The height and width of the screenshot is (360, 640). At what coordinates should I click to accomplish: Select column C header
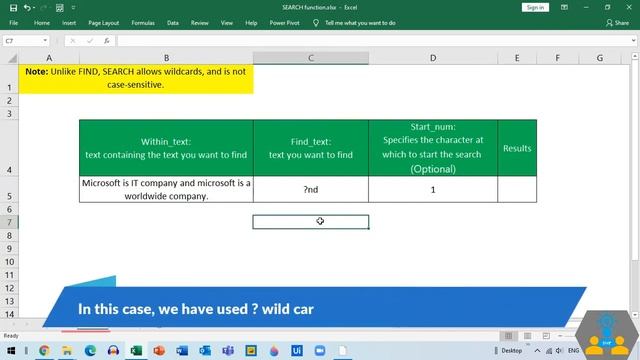(311, 58)
